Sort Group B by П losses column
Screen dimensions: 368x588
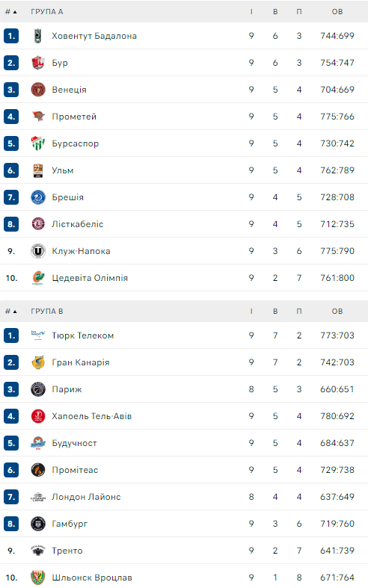299,312
